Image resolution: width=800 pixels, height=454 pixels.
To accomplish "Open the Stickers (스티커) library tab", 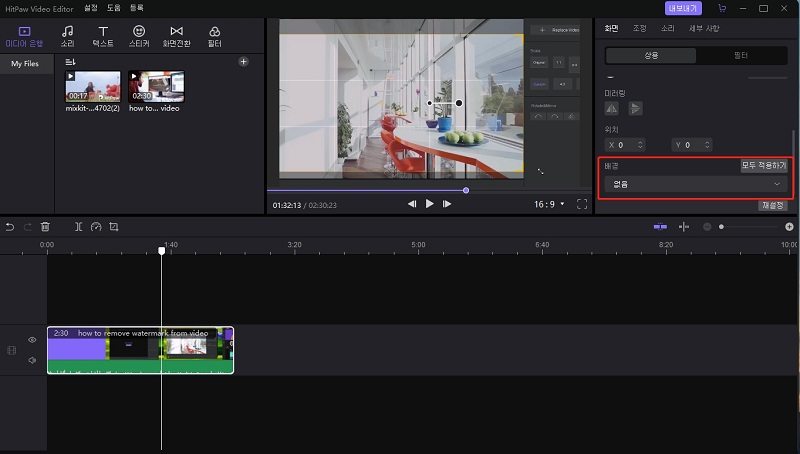I will [x=139, y=37].
